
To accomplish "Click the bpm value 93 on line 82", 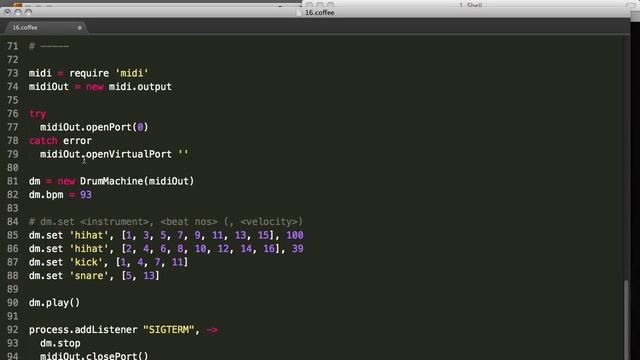I will tap(86, 194).
